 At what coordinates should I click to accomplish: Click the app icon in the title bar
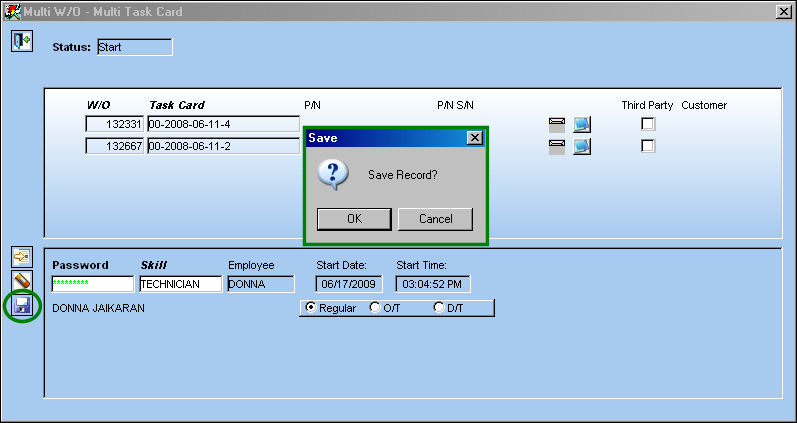[12, 11]
